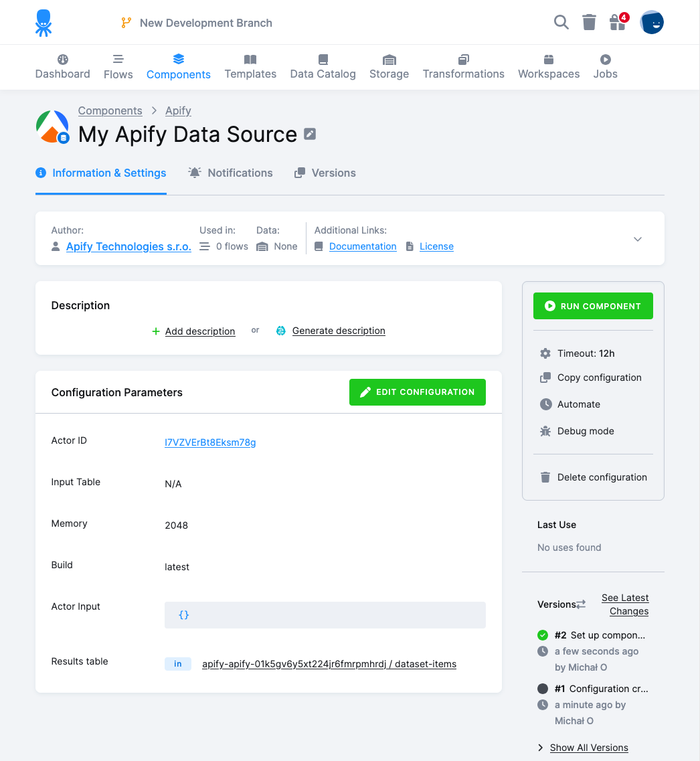
Task: Click the Apify component logo icon
Action: click(52, 127)
